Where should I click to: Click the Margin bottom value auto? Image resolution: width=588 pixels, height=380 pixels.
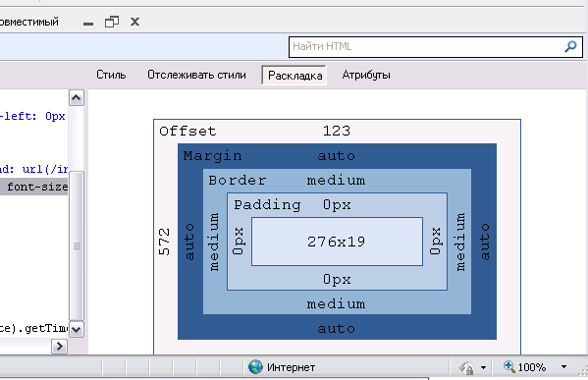pyautogui.click(x=337, y=329)
